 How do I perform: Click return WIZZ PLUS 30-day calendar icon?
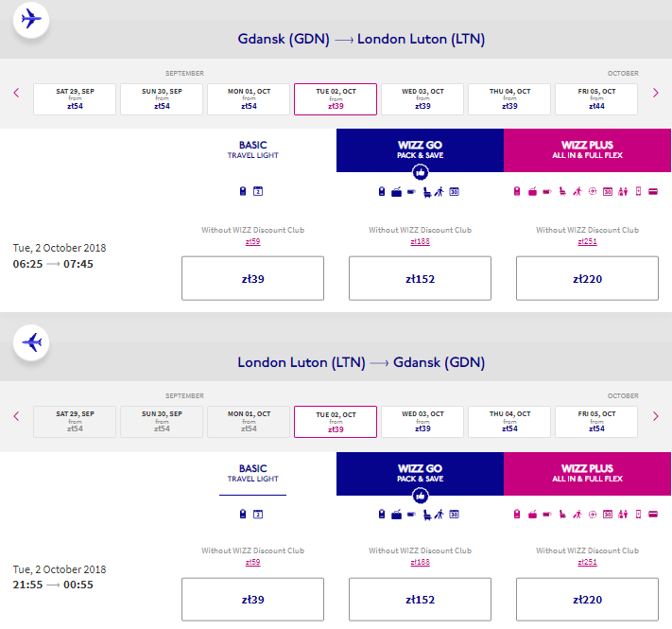(x=608, y=515)
